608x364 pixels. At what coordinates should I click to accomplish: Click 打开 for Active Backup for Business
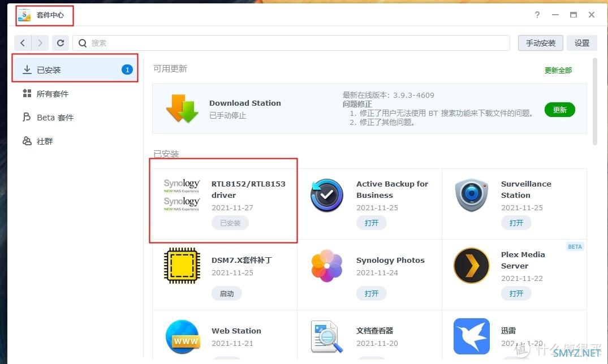(371, 223)
